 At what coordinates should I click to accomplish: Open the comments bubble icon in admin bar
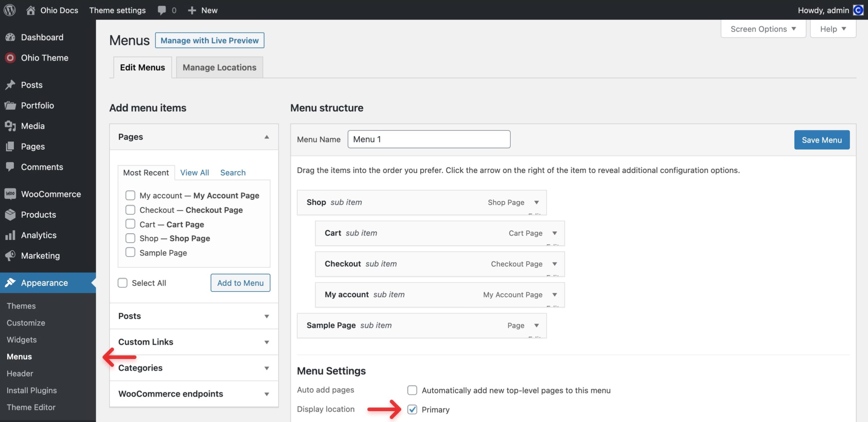tap(162, 10)
